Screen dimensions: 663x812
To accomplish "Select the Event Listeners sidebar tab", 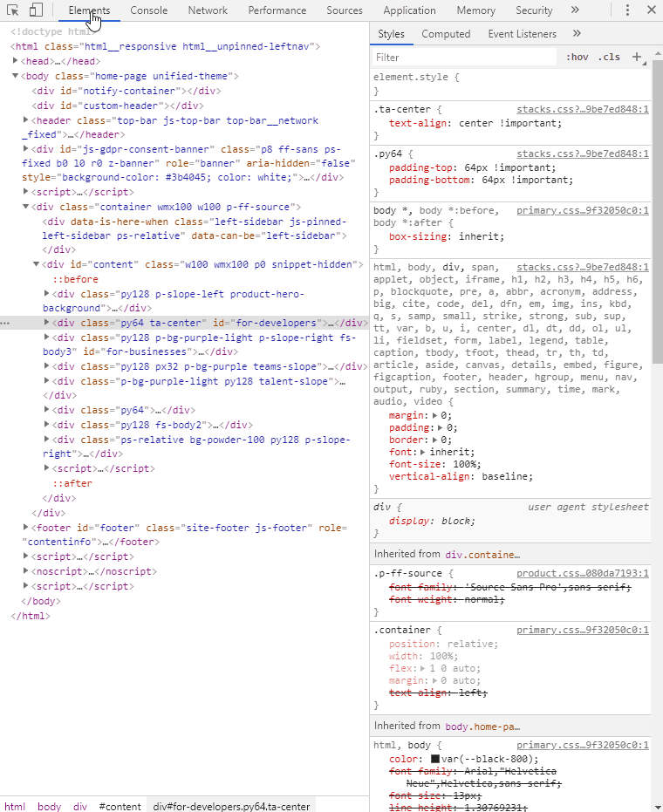I will [x=522, y=34].
